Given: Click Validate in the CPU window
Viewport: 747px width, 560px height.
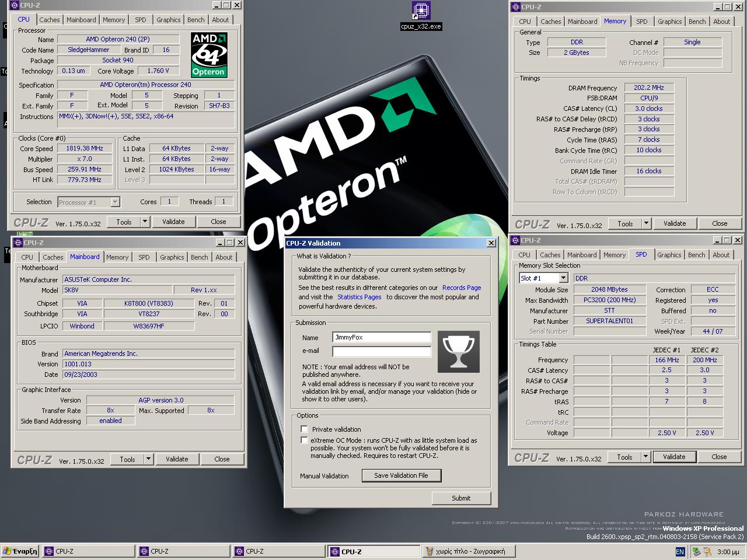Looking at the screenshot, I should pyautogui.click(x=173, y=222).
